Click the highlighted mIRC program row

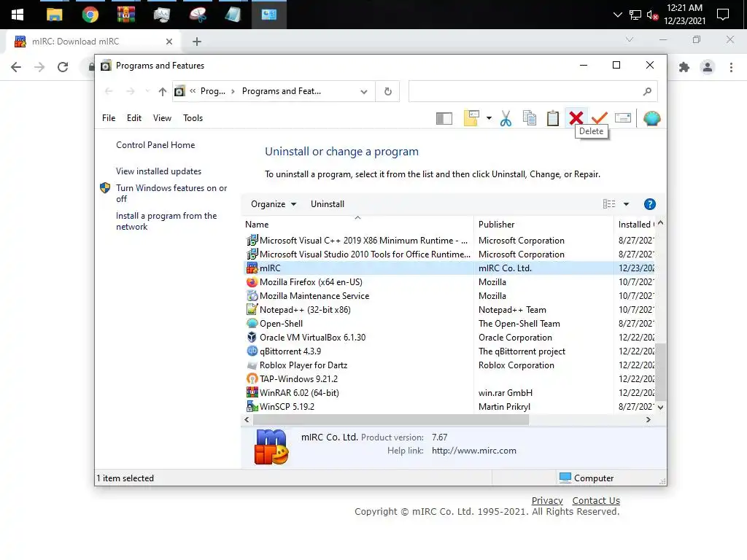tap(449, 268)
